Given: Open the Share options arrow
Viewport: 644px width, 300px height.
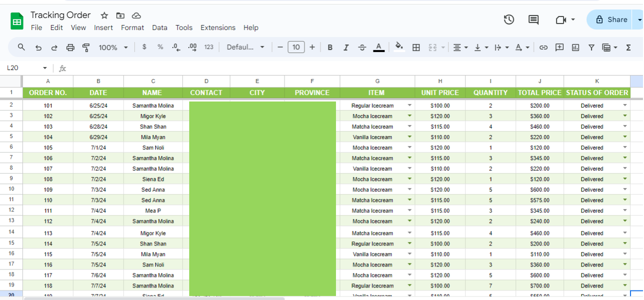Looking at the screenshot, I should click(x=640, y=20).
